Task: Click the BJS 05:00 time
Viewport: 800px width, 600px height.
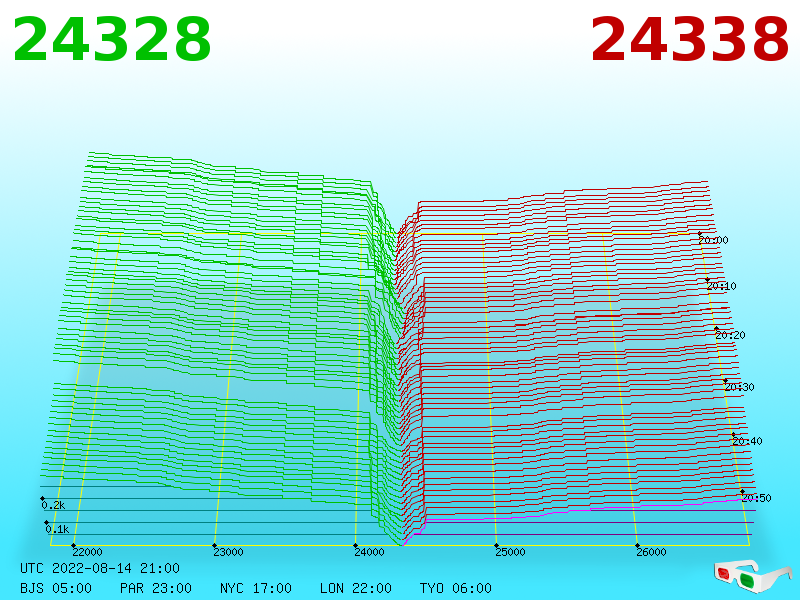Action: pos(56,588)
